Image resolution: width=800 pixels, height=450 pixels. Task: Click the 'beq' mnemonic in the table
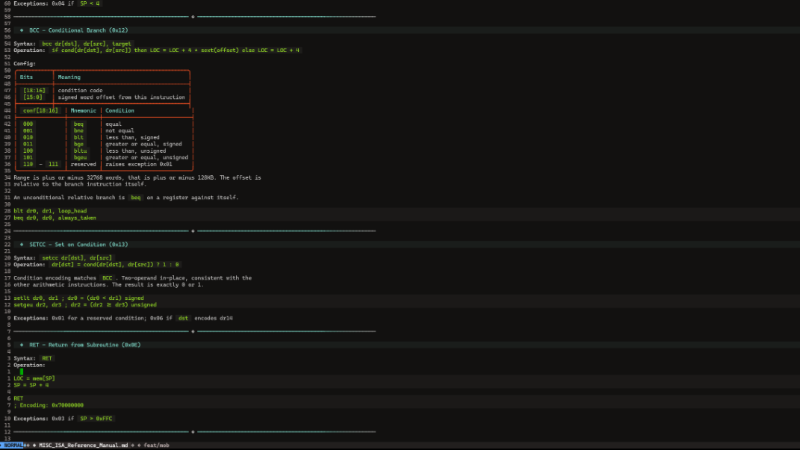click(79, 124)
